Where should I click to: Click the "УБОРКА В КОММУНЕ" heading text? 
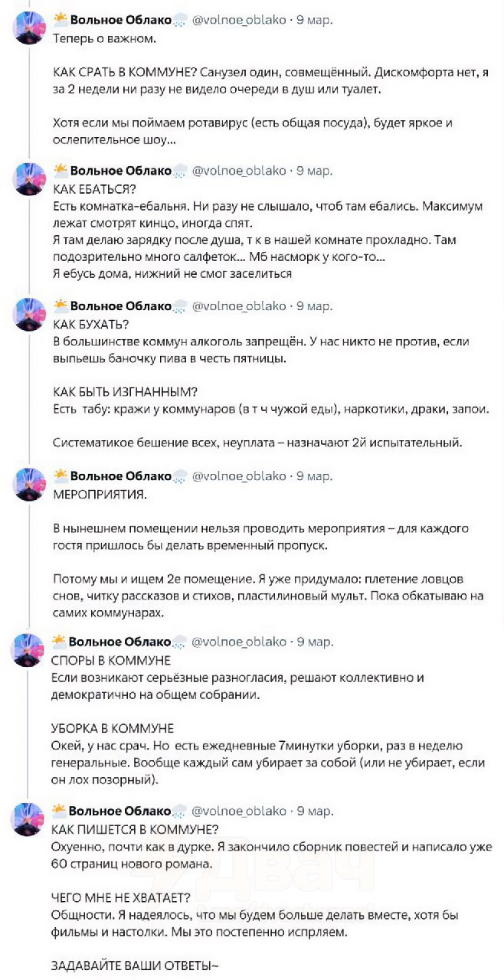pyautogui.click(x=113, y=728)
